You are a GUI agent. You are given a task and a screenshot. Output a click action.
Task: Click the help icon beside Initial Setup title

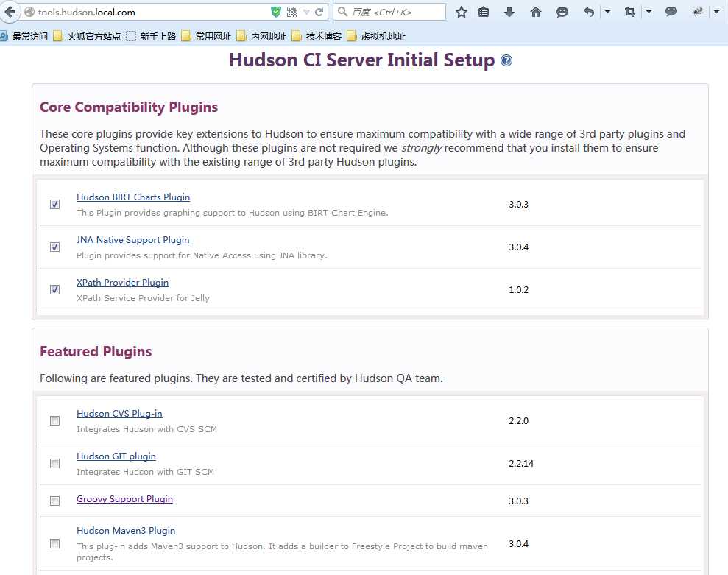tap(506, 60)
